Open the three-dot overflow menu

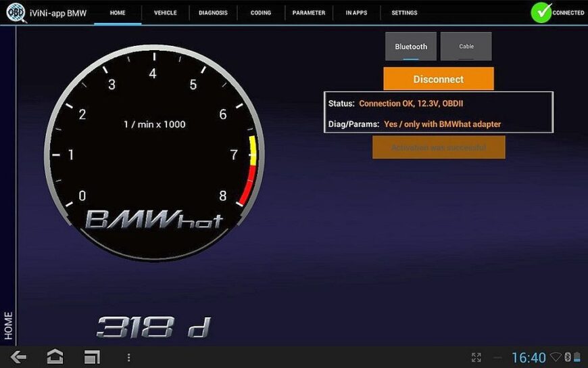[x=128, y=356]
